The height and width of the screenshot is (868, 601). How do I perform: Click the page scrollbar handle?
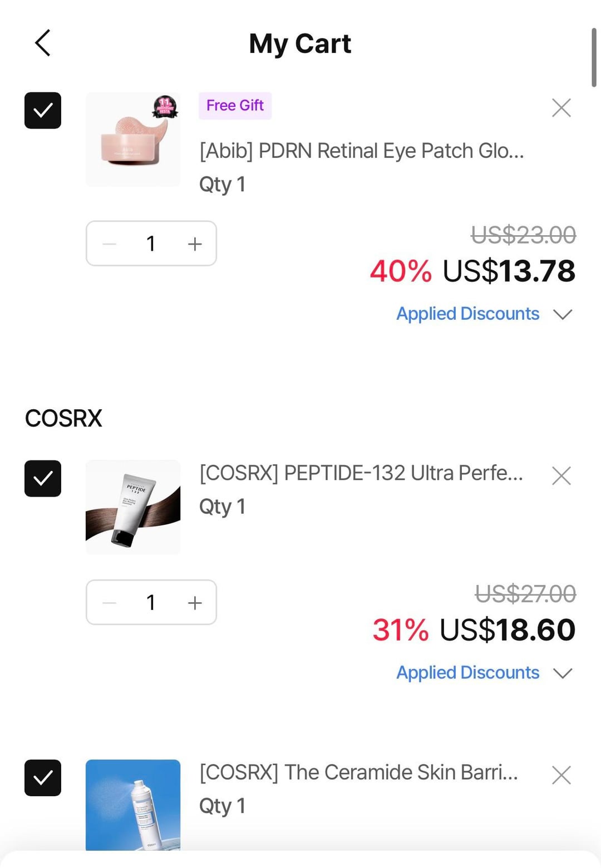[594, 58]
